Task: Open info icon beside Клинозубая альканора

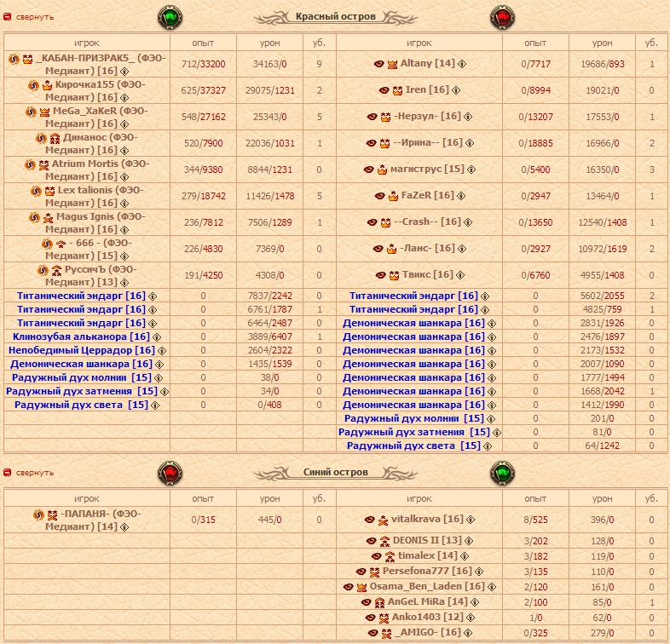Action: tap(157, 337)
